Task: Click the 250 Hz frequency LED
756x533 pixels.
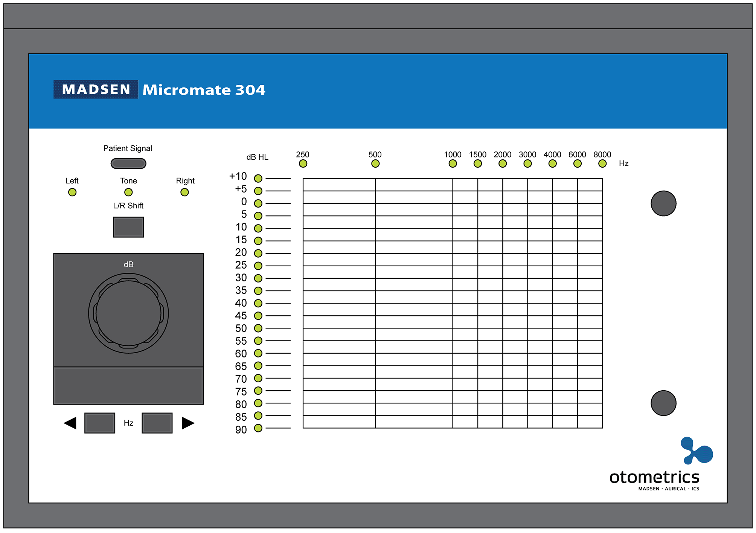Action: point(303,163)
